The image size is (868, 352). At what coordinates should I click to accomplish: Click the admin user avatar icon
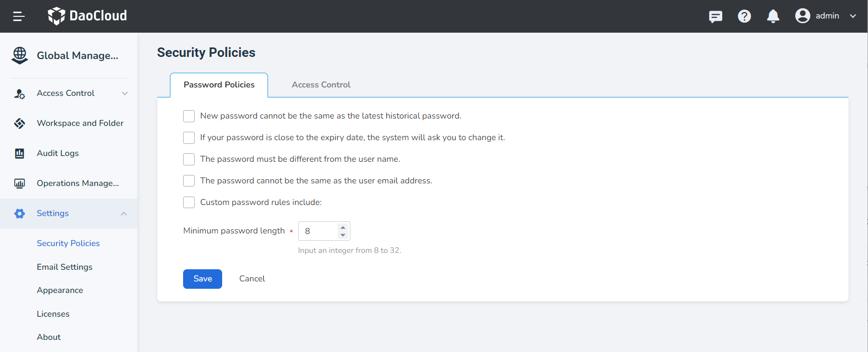803,16
